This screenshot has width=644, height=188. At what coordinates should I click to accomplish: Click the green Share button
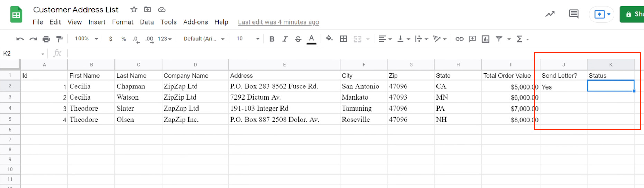(632, 14)
